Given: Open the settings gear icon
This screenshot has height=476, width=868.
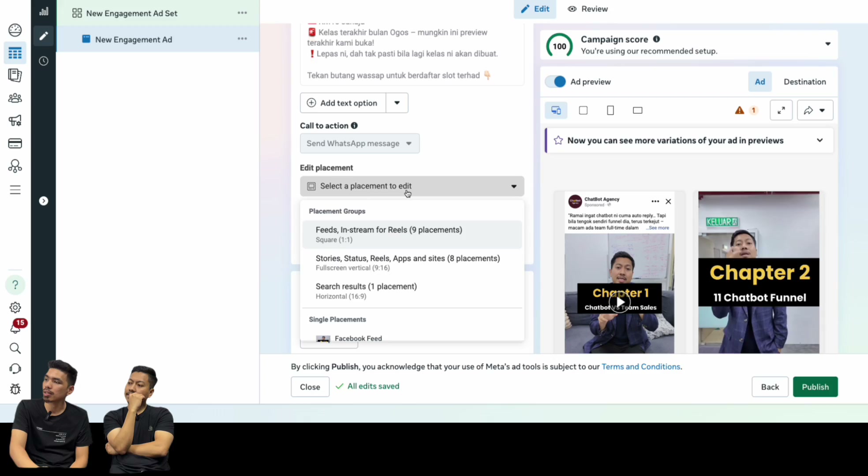Looking at the screenshot, I should tap(15, 307).
